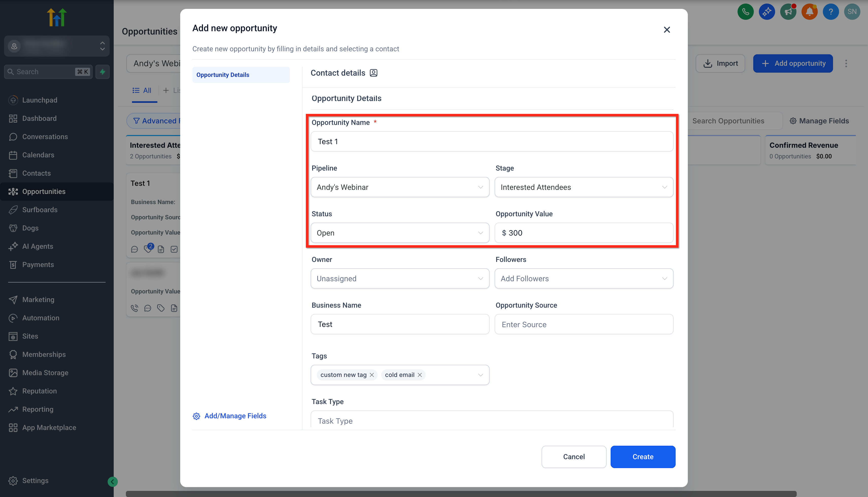The image size is (868, 497).
Task: Open the help question mark icon
Action: 830,12
